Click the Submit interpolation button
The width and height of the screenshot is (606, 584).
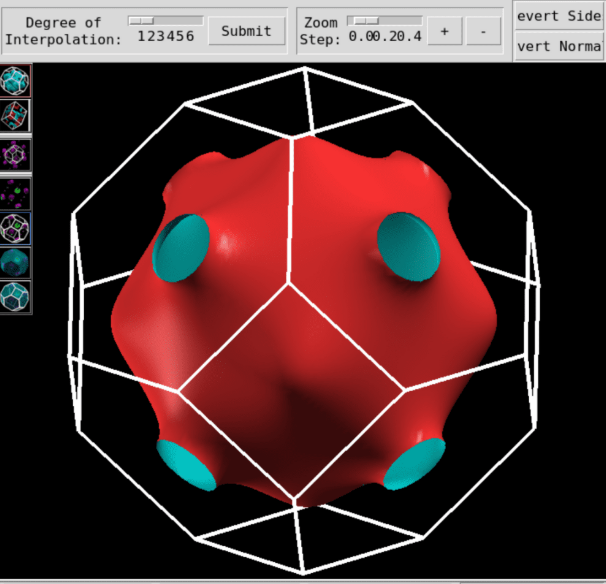[247, 31]
